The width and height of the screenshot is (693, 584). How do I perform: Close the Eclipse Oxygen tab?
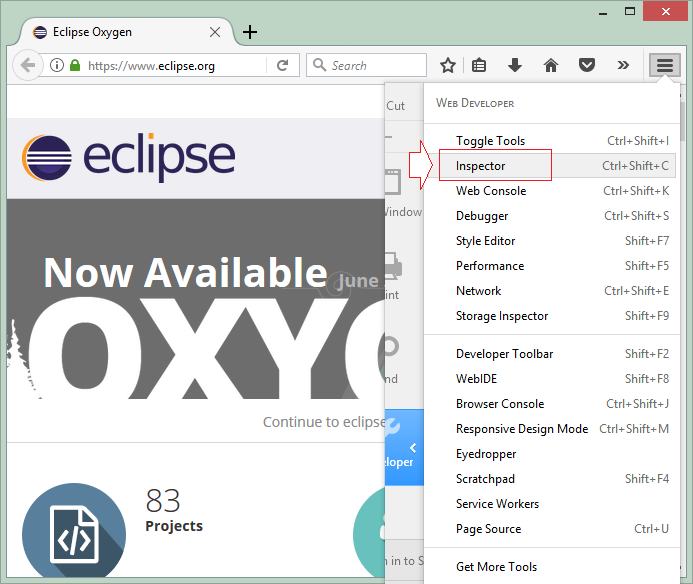pyautogui.click(x=215, y=32)
